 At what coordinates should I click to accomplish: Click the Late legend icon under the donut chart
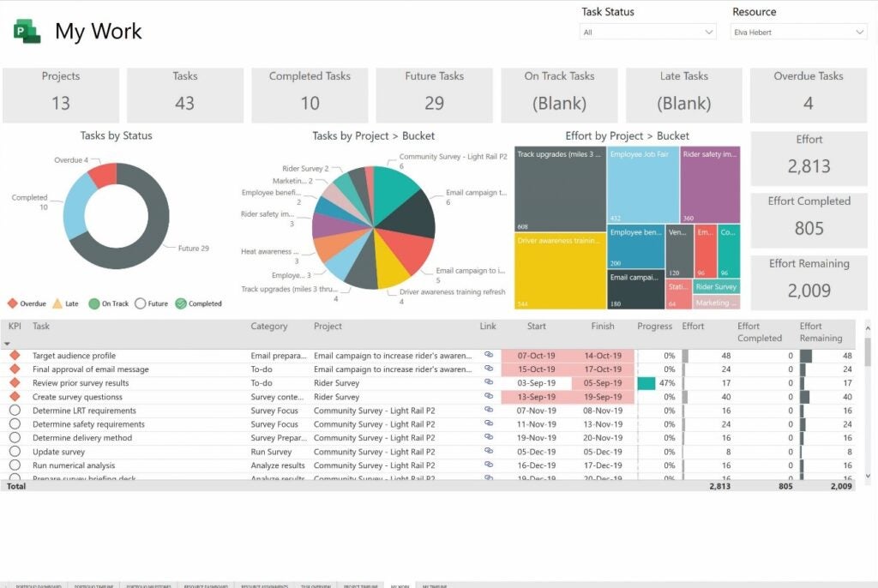(x=57, y=303)
